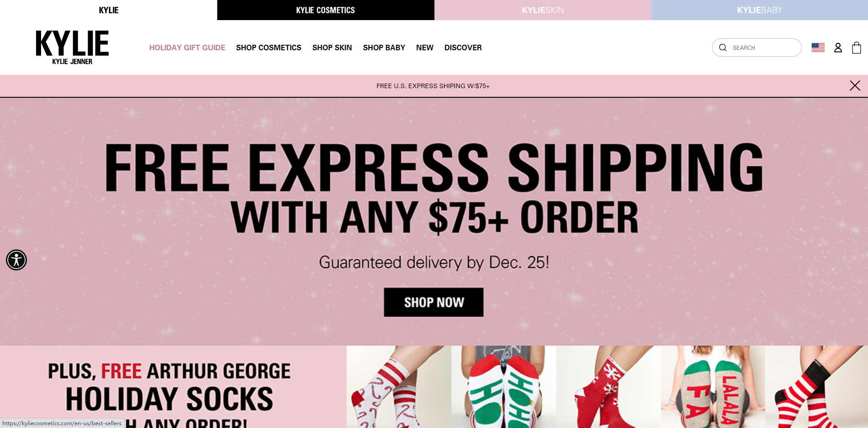
Task: Click the Kylie Jenner logo
Action: [x=72, y=48]
